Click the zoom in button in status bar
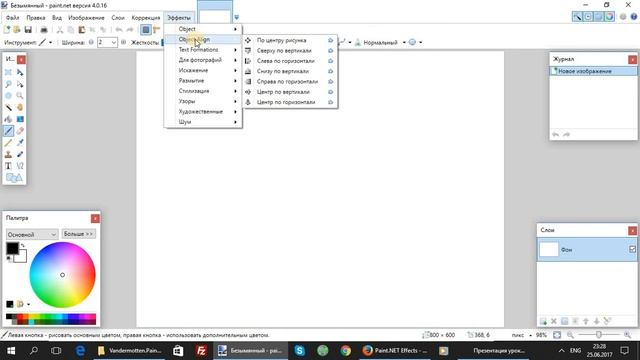This screenshot has height=360, width=640. [x=628, y=335]
